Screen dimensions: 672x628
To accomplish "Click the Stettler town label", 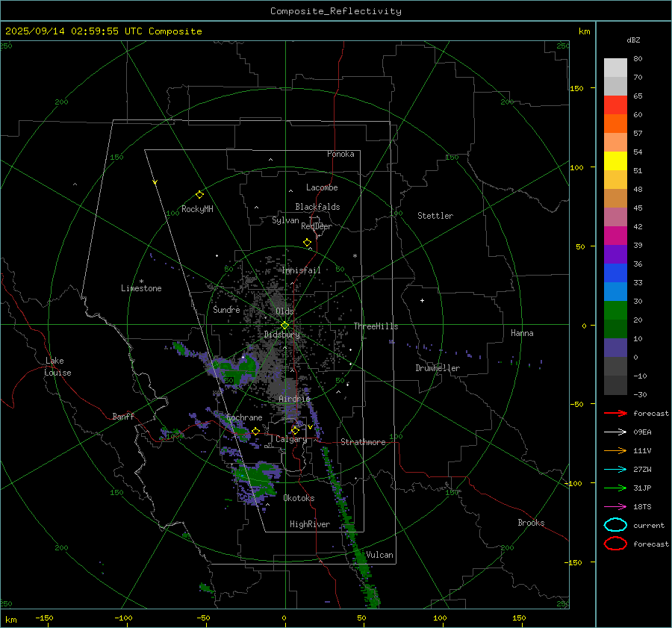I will click(x=435, y=216).
